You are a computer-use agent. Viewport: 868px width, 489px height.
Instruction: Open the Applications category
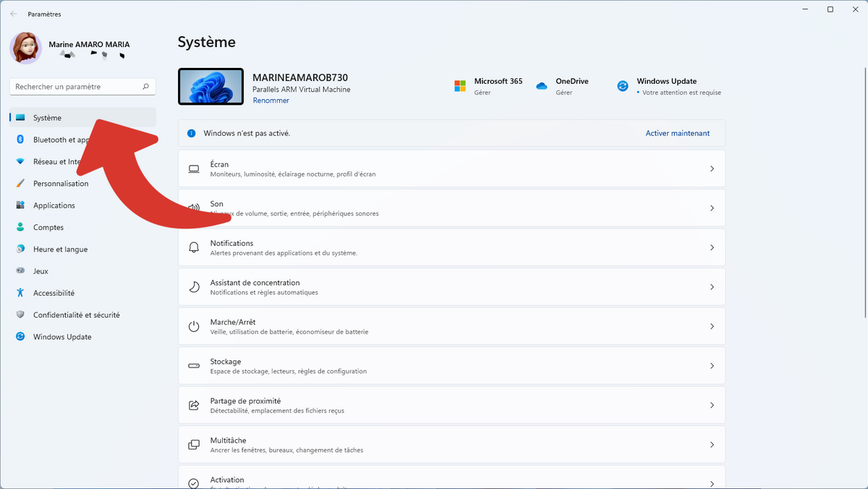coord(82,205)
